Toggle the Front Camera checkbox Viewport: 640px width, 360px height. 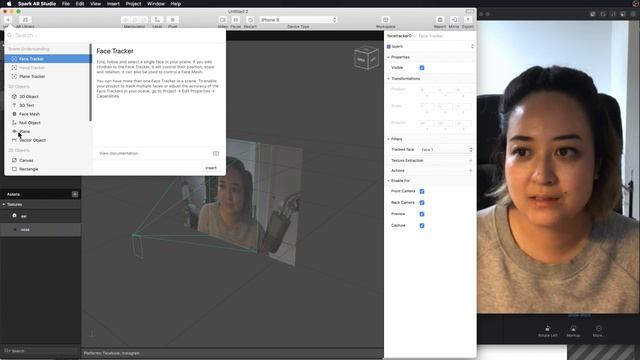tap(422, 191)
